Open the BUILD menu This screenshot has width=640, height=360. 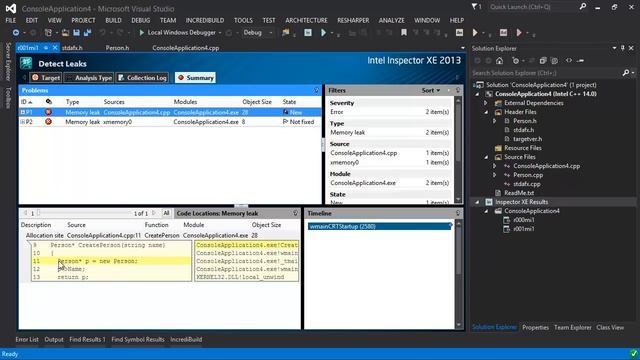[113, 20]
